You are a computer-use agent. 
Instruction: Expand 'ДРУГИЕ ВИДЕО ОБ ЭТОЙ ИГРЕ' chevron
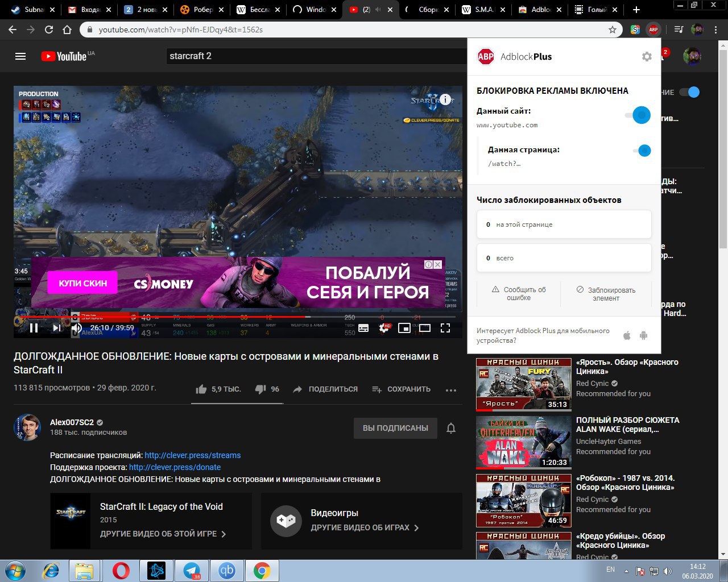pos(224,534)
